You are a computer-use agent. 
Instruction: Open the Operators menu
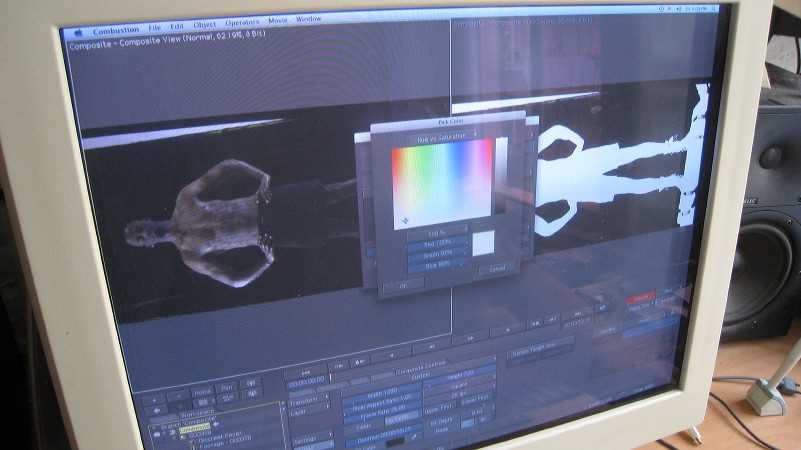point(242,22)
